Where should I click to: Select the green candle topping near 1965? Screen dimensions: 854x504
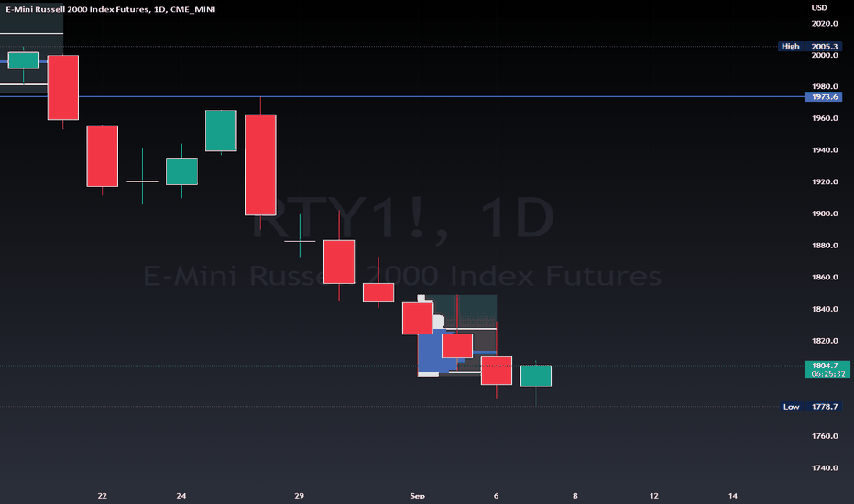pos(221,131)
